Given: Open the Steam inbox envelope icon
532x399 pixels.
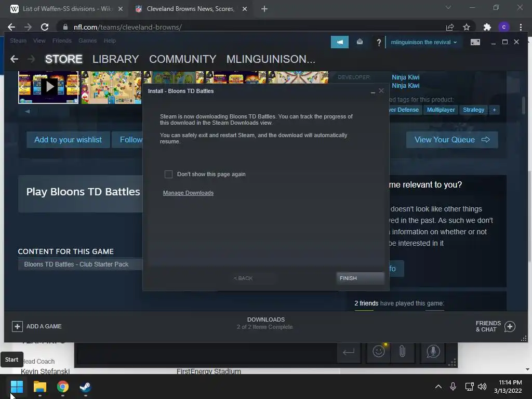Looking at the screenshot, I should [x=360, y=42].
